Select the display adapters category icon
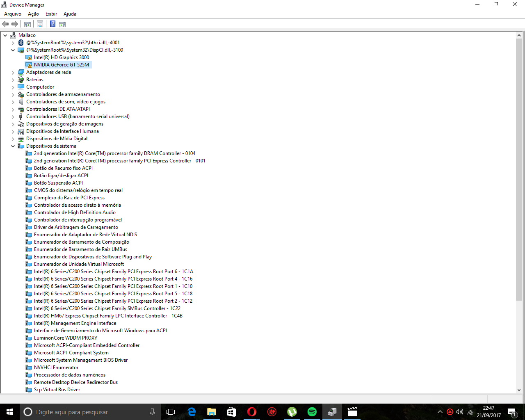Image resolution: width=525 pixels, height=420 pixels. coord(21,50)
